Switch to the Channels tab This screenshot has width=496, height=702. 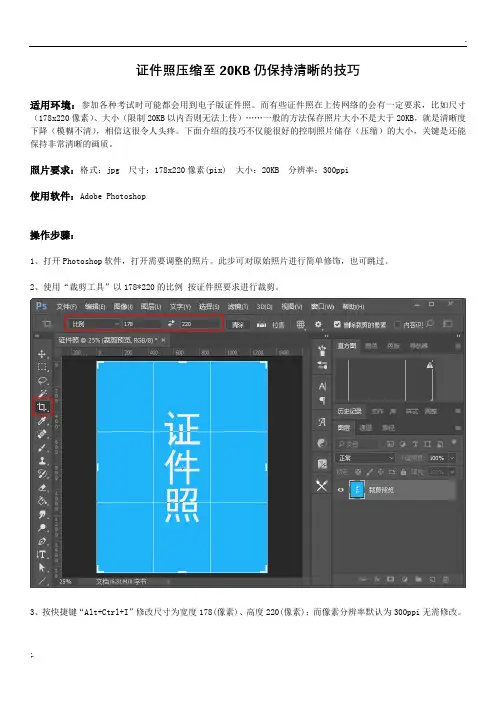coord(366,428)
